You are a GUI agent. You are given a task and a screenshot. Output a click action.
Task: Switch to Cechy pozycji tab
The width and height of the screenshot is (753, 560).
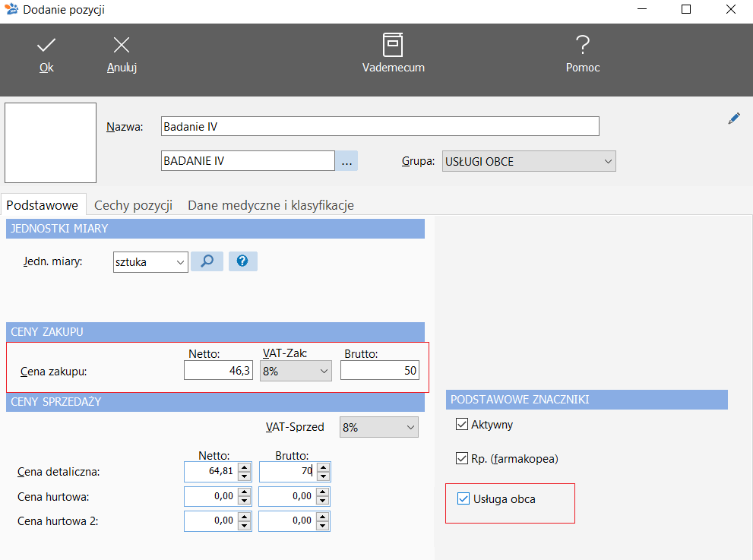[x=133, y=205]
